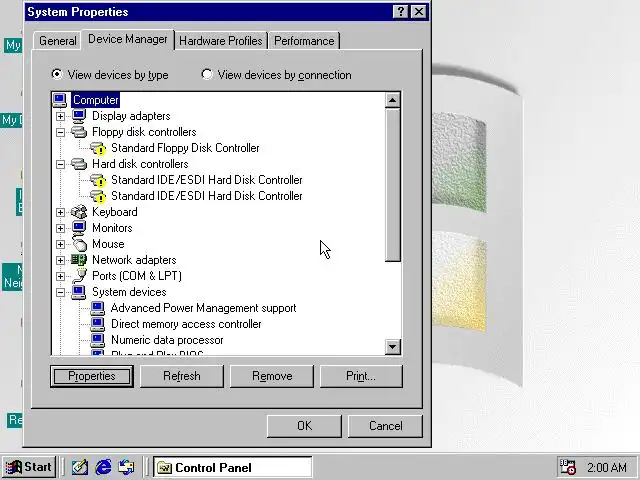The image size is (640, 480).
Task: Expand the Network adapters node
Action: coord(60,260)
